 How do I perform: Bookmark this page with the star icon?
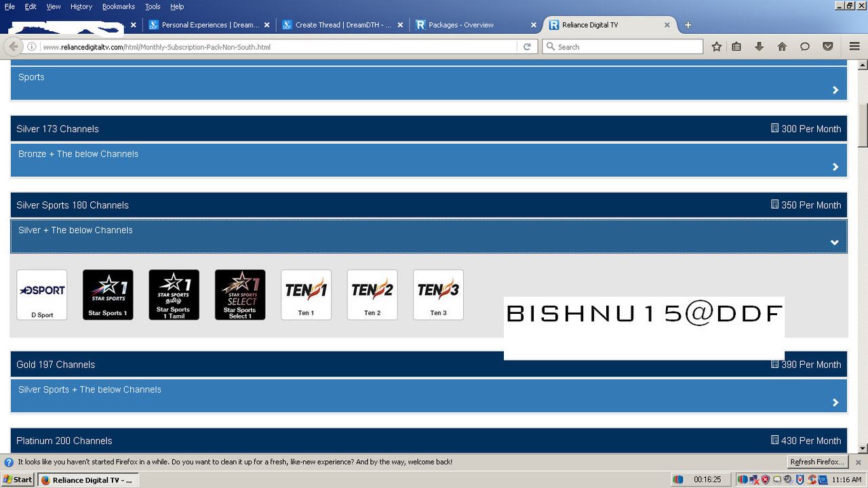717,47
